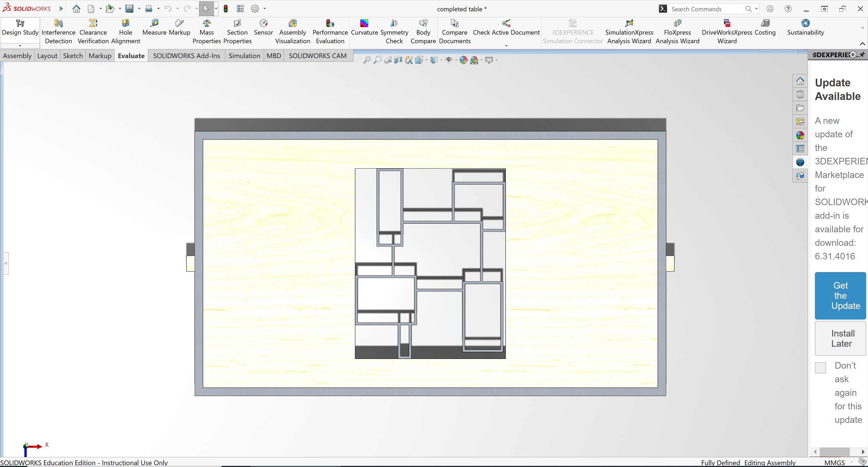Launch SimulationXpress Analysis Wizard

(x=629, y=32)
